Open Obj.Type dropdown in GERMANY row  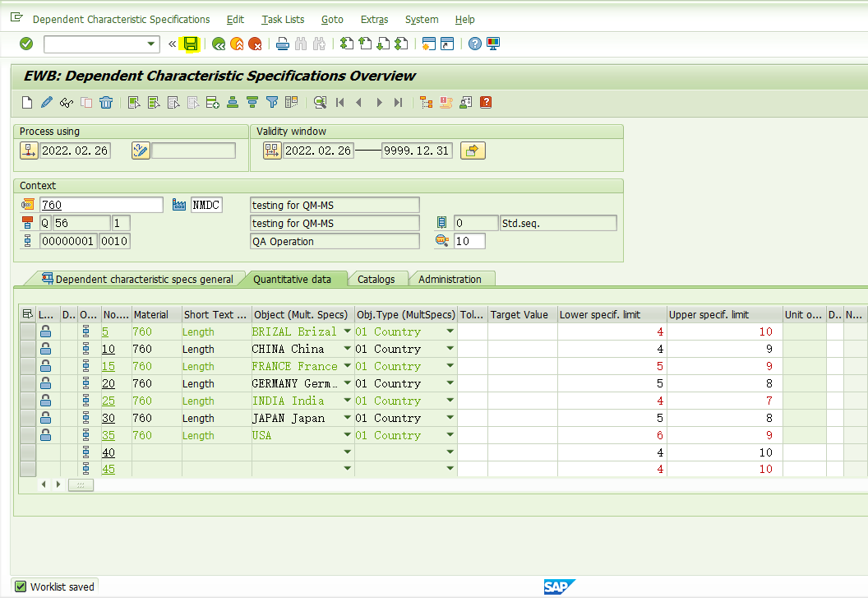click(x=450, y=383)
